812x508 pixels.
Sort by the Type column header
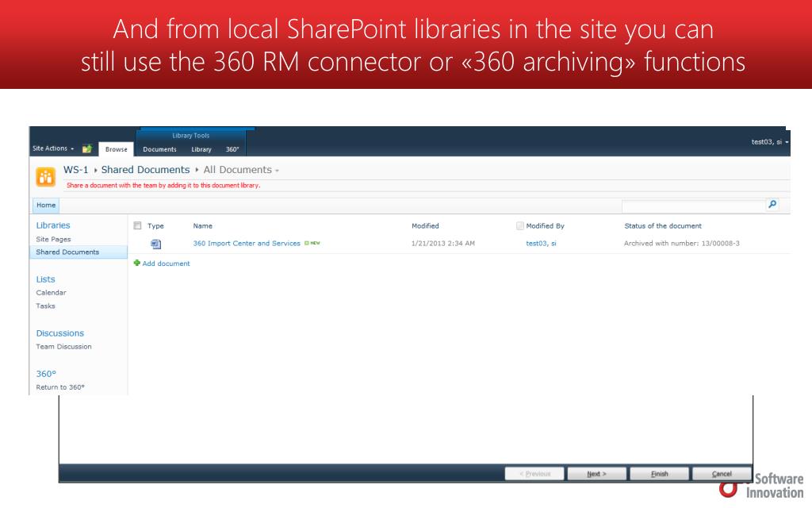pos(155,226)
